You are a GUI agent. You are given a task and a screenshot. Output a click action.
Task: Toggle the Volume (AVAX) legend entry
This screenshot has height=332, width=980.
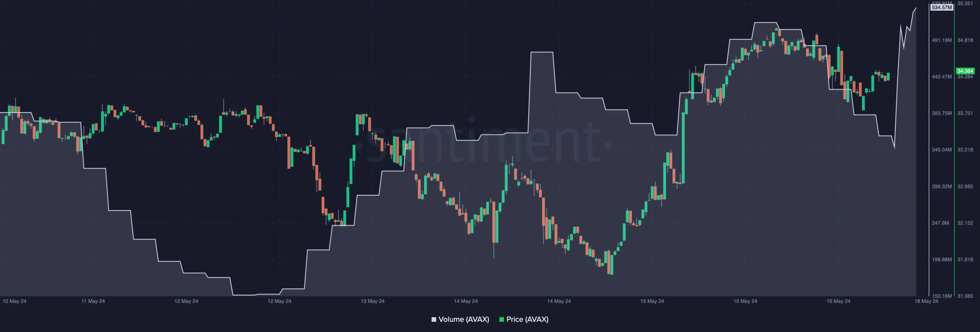pos(460,319)
